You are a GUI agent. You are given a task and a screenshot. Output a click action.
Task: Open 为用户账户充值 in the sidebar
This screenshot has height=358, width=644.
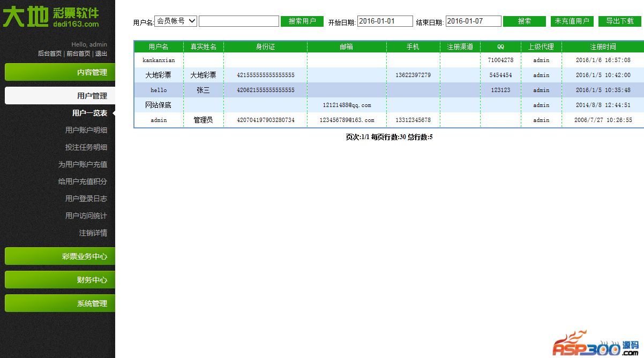point(83,164)
